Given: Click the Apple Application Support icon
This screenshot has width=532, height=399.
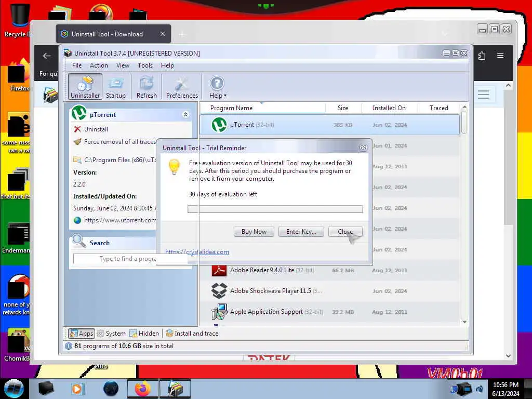Looking at the screenshot, I should tap(219, 312).
